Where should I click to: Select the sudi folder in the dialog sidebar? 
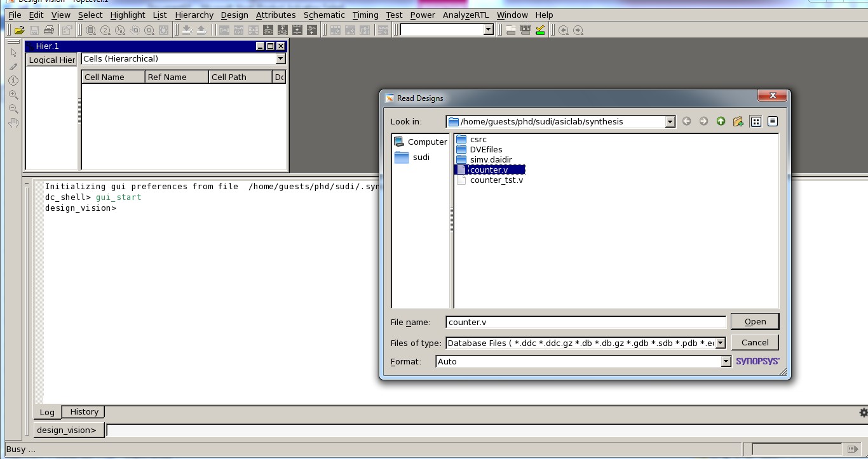(x=412, y=157)
